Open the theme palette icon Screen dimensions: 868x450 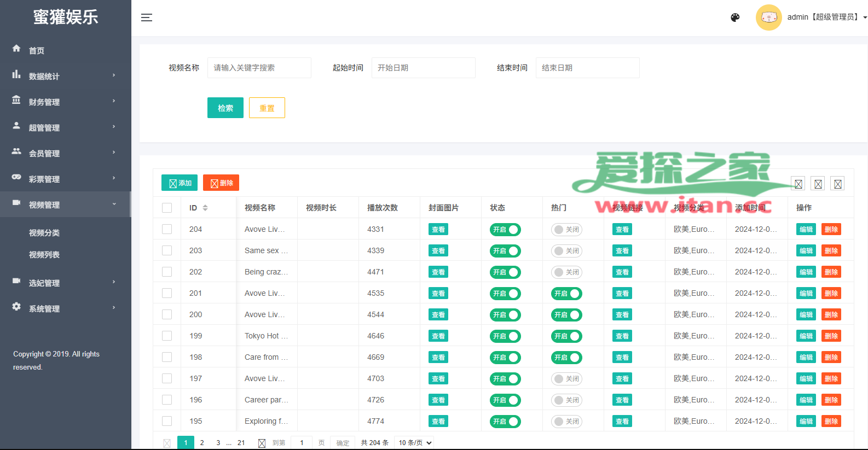tap(735, 17)
